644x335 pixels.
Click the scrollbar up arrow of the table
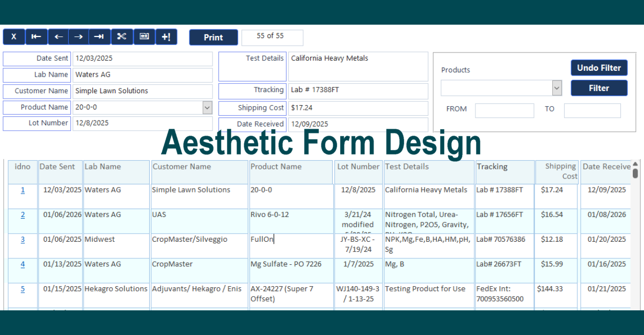pos(635,164)
